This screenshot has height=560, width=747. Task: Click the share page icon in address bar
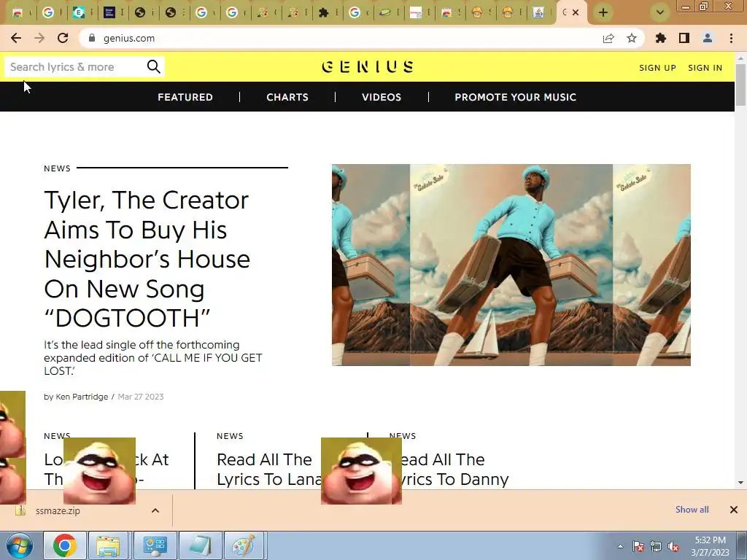(x=608, y=38)
